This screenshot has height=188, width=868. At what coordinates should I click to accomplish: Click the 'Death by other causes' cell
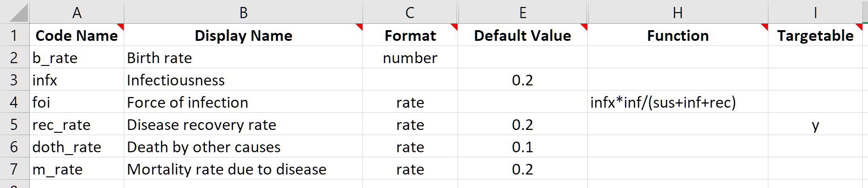pyautogui.click(x=243, y=146)
